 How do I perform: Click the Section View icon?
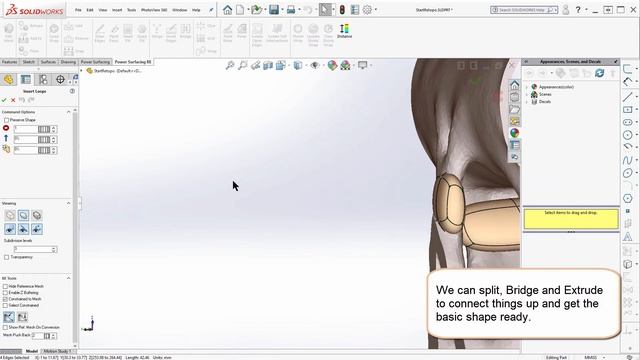(x=268, y=65)
